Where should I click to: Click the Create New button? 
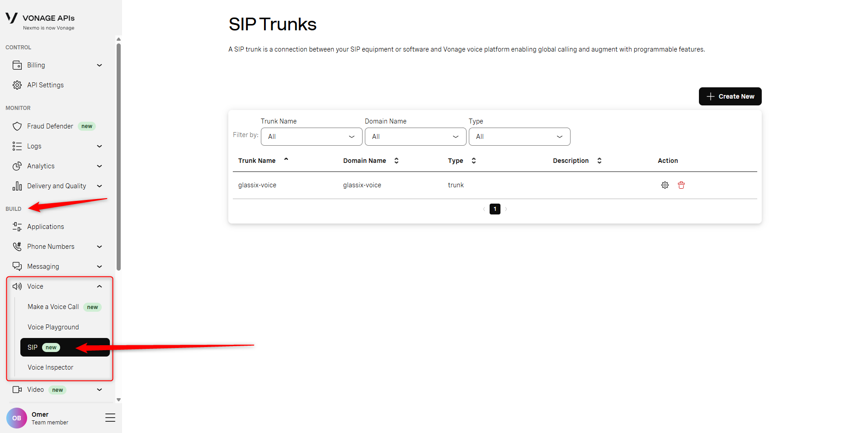(x=730, y=96)
